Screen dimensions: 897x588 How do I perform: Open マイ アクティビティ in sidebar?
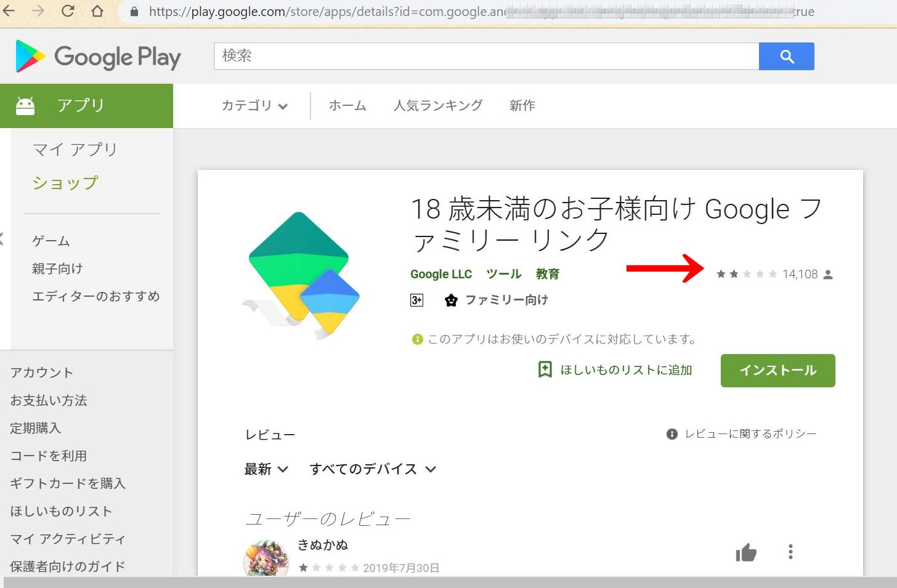click(x=68, y=539)
